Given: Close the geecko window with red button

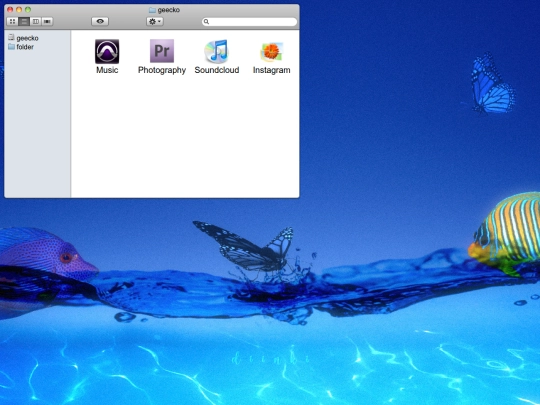Looking at the screenshot, I should pos(10,10).
